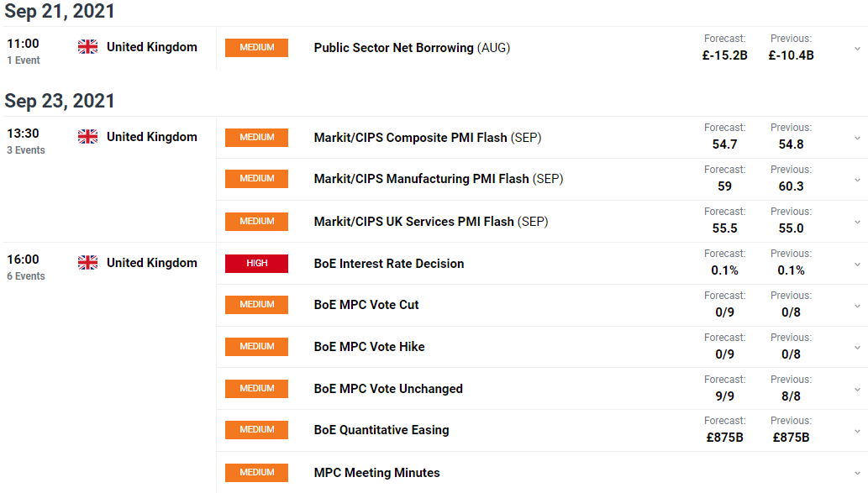Expand Markit/CIPS Manufacturing PMI Flash chevron
This screenshot has width=868, height=493.
pyautogui.click(x=857, y=180)
